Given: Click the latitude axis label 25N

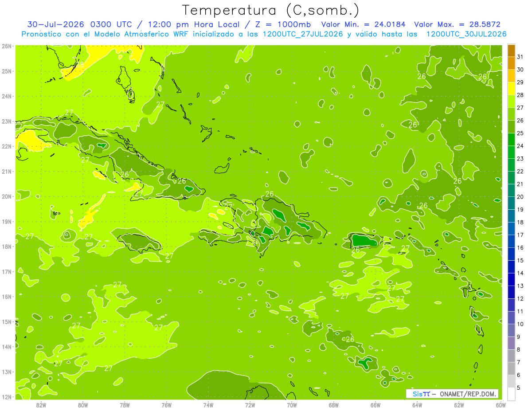Looking at the screenshot, I should [x=7, y=71].
